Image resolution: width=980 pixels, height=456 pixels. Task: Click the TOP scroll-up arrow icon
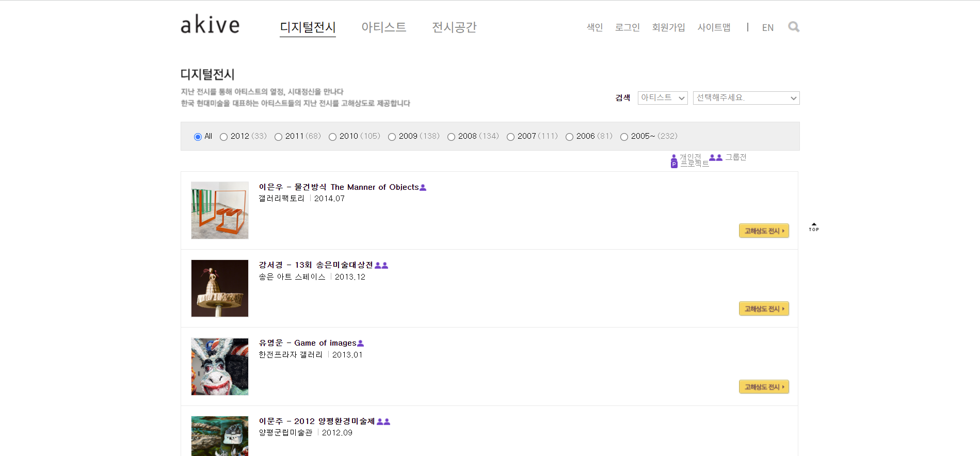814,227
